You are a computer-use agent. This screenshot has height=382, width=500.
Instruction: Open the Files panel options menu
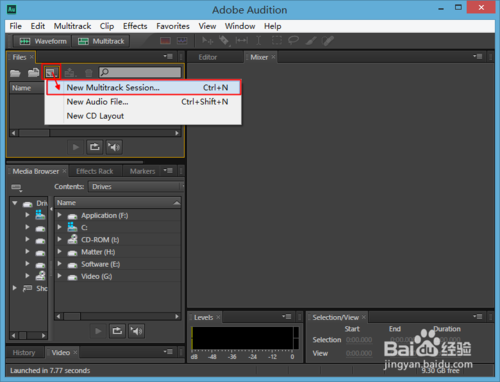click(168, 57)
